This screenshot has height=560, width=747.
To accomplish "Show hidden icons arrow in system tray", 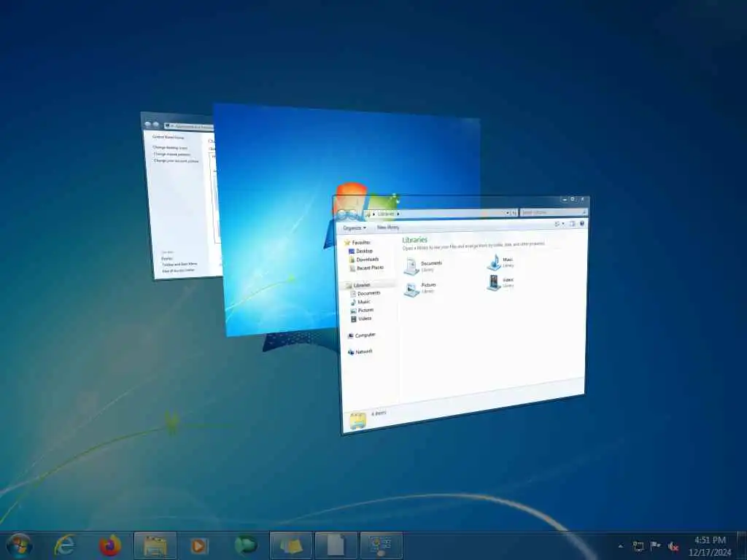I will (620, 546).
